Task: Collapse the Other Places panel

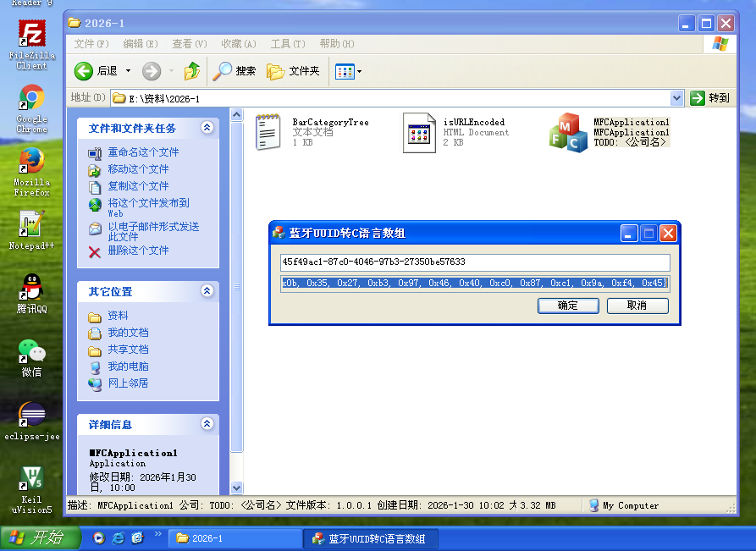Action: point(207,291)
